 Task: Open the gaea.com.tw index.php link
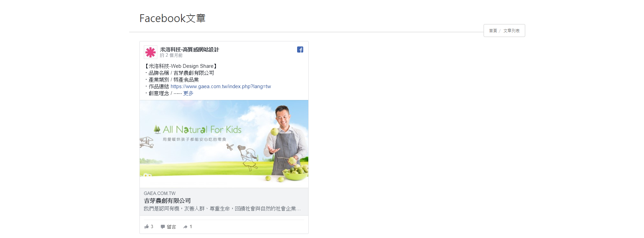[x=221, y=86]
